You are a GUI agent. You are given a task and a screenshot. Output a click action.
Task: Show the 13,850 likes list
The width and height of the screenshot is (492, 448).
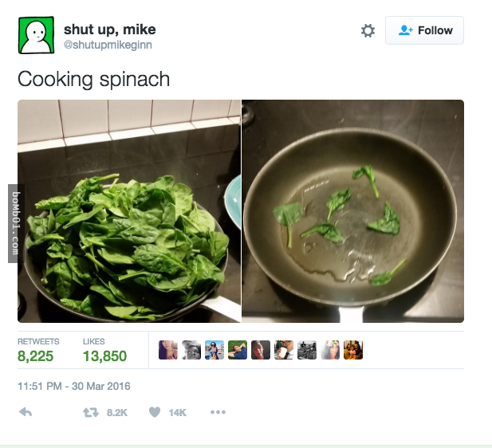coord(104,350)
